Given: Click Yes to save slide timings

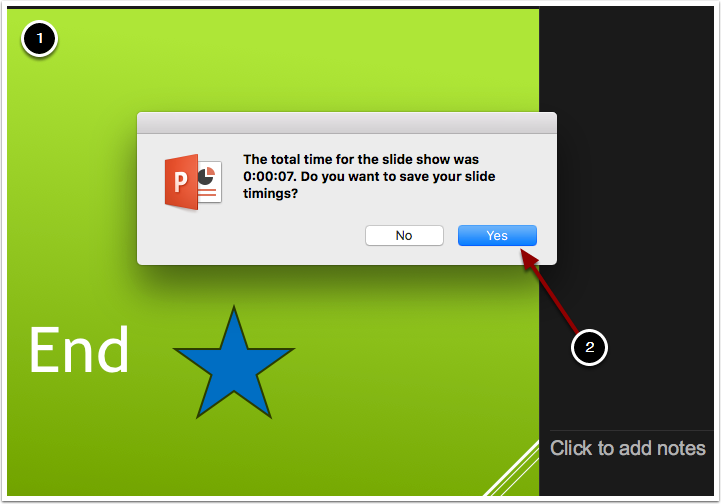Looking at the screenshot, I should (x=497, y=235).
